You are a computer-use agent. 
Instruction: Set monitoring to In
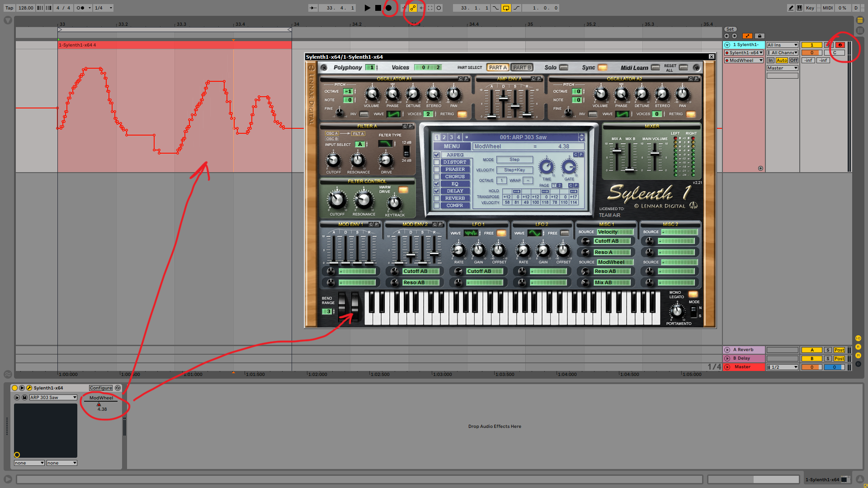click(x=770, y=60)
